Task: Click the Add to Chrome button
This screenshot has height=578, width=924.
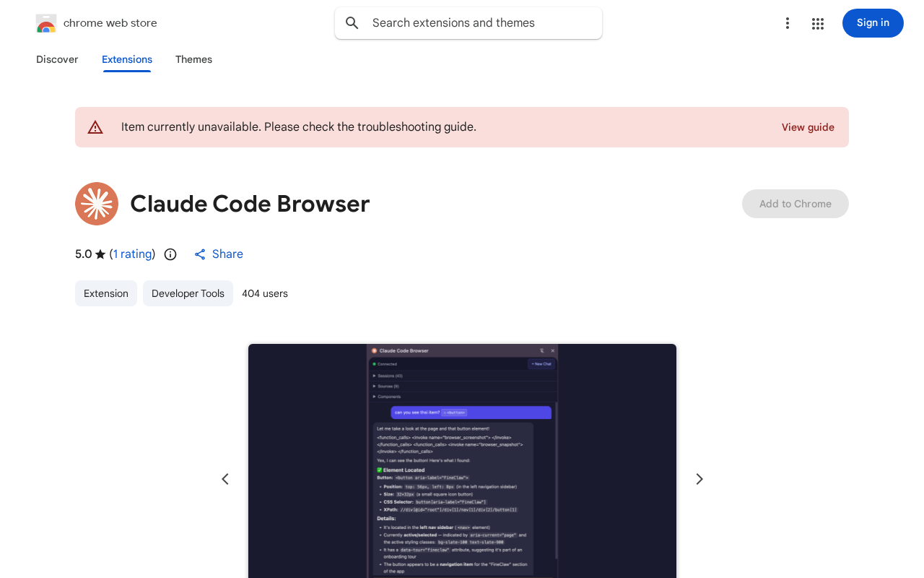Action: (796, 204)
